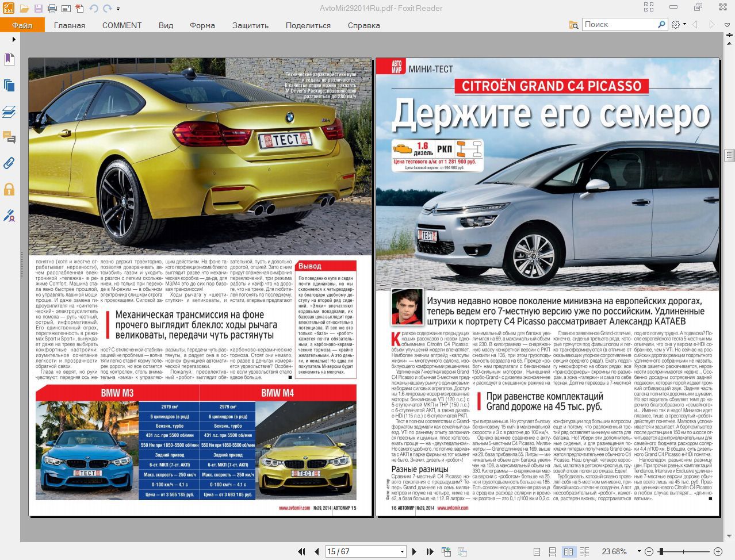Viewport: 735px width, 560px height.
Task: Open the Bookmarks panel
Action: pyautogui.click(x=9, y=60)
